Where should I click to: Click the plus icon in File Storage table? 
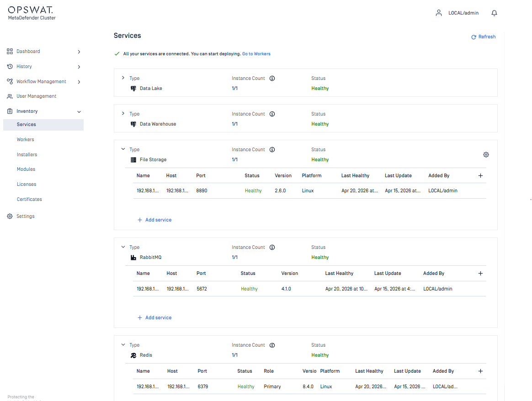[x=480, y=176]
